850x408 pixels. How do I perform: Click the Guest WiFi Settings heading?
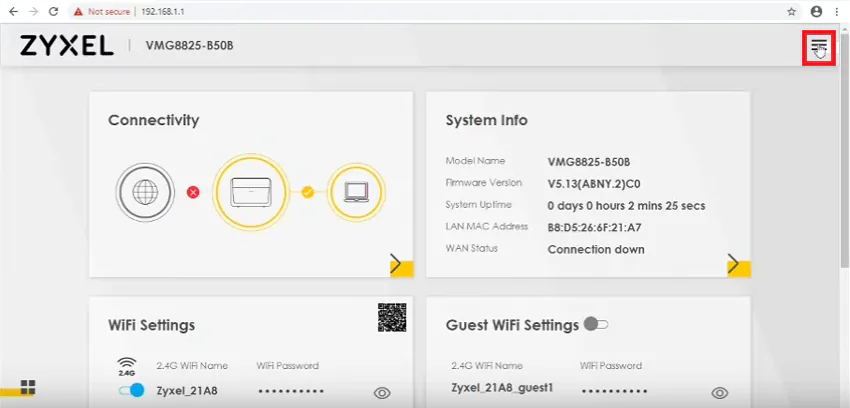[x=512, y=325]
